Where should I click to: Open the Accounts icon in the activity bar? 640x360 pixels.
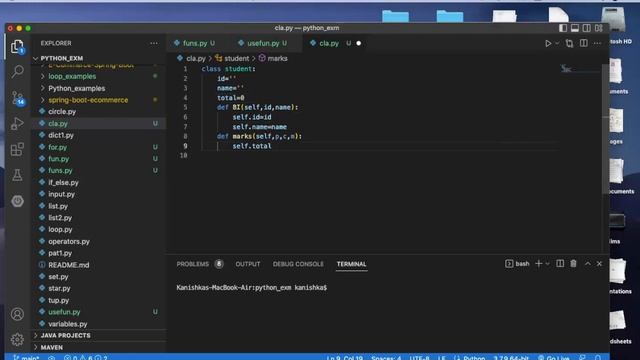17,314
